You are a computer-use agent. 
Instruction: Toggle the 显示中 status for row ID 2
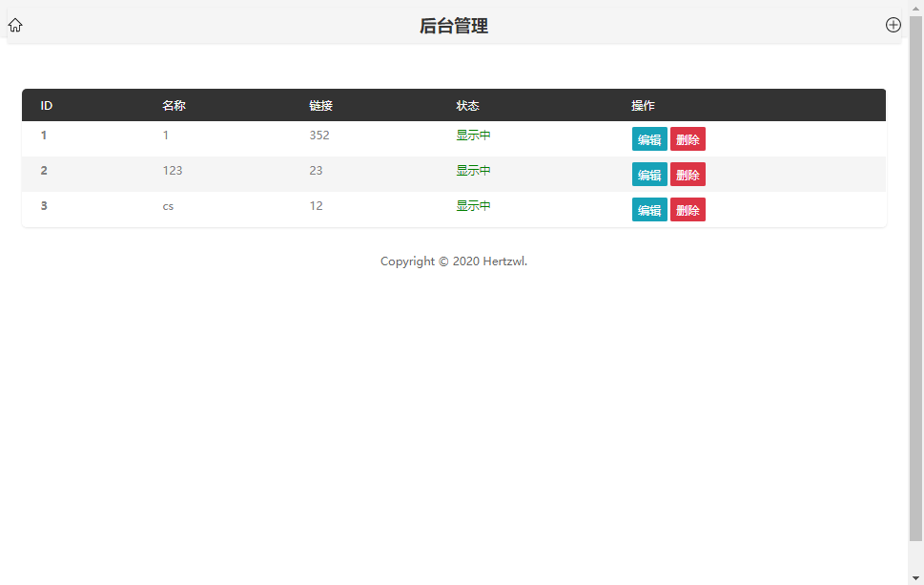click(x=473, y=170)
